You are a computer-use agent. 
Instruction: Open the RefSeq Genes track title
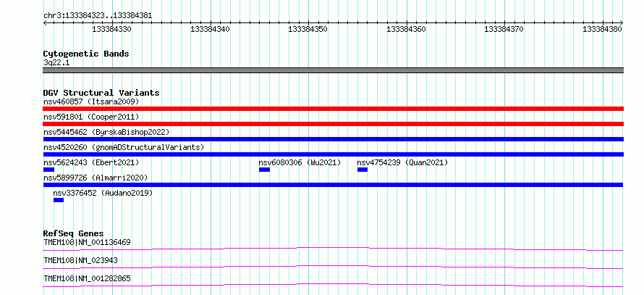(73, 233)
